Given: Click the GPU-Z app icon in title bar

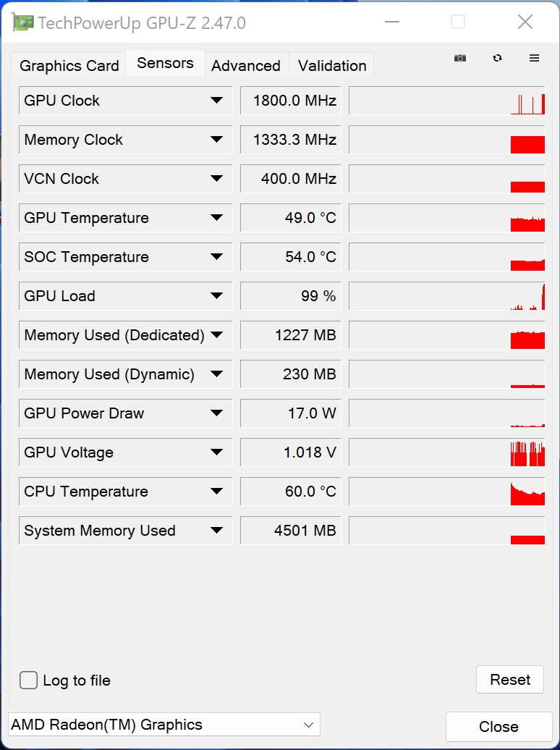Looking at the screenshot, I should [23, 22].
